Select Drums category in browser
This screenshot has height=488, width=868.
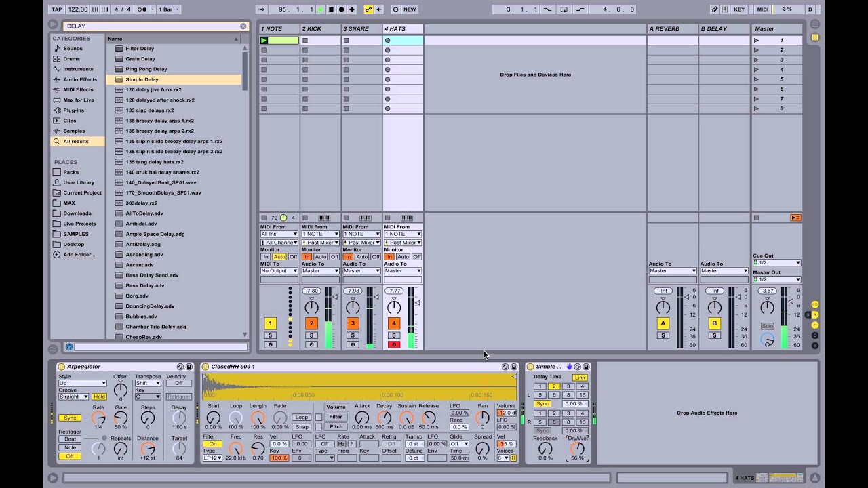[71, 59]
